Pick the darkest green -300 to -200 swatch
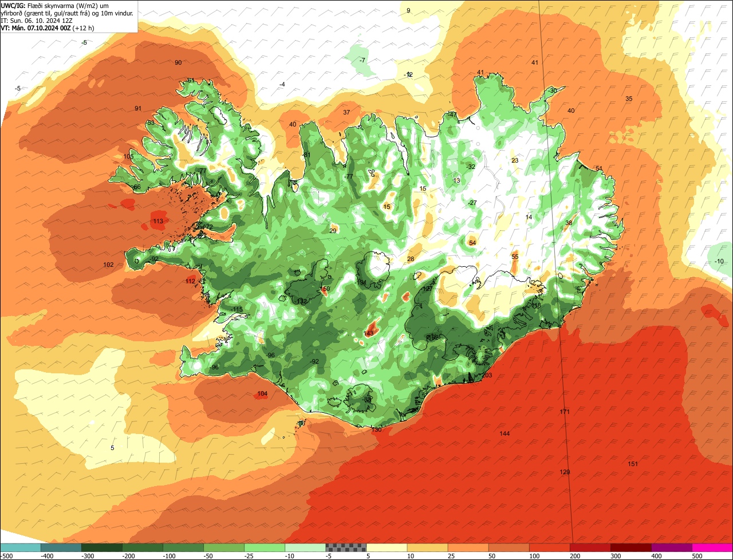The width and height of the screenshot is (733, 560). click(x=101, y=547)
